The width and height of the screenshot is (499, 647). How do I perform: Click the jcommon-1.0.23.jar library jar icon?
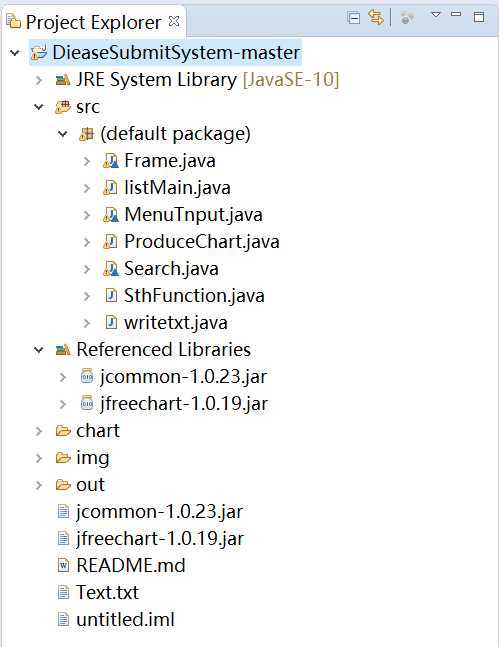(x=87, y=376)
